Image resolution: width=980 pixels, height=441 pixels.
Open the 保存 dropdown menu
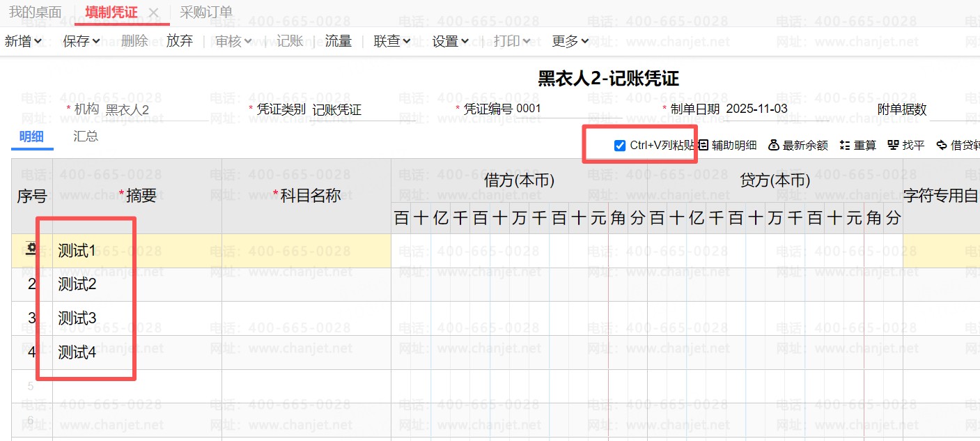tap(81, 41)
